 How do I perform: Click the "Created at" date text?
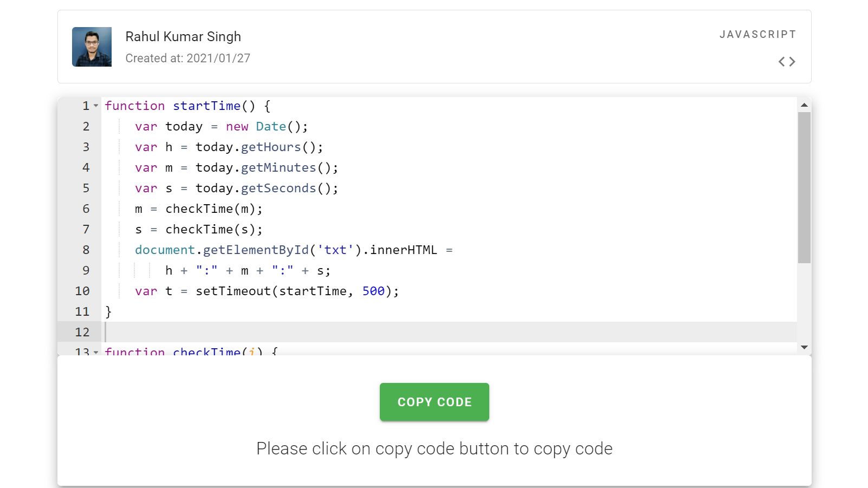pyautogui.click(x=187, y=58)
